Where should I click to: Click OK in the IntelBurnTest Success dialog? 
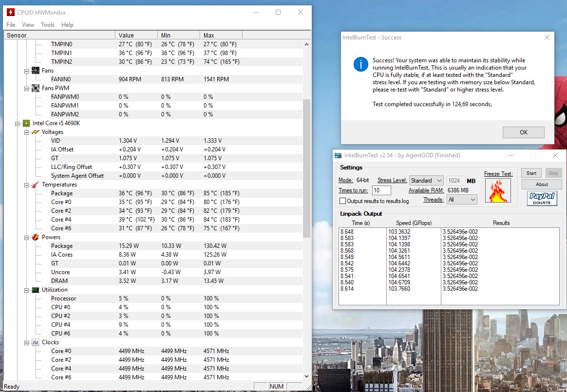tap(523, 132)
